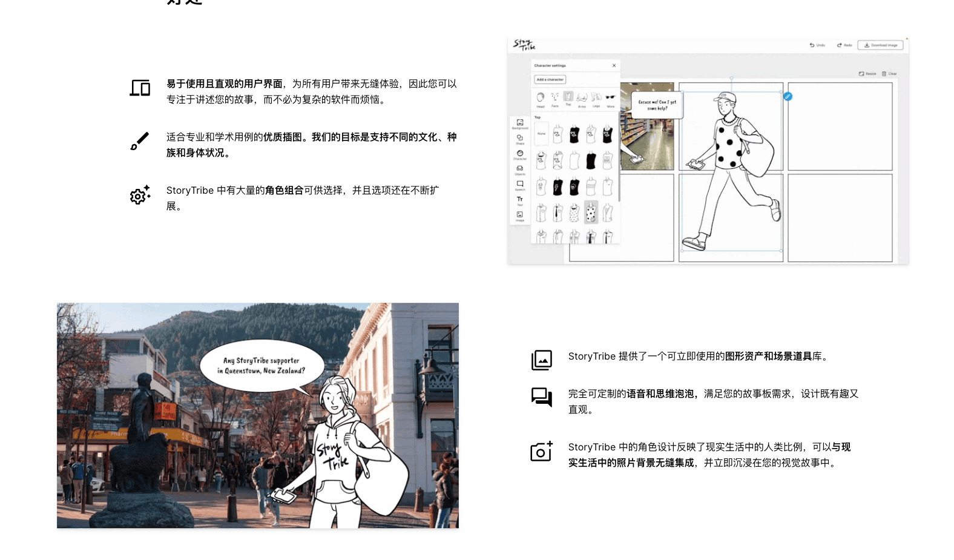Image resolution: width=954 pixels, height=560 pixels.
Task: Choose the None option in Top list
Action: [541, 134]
